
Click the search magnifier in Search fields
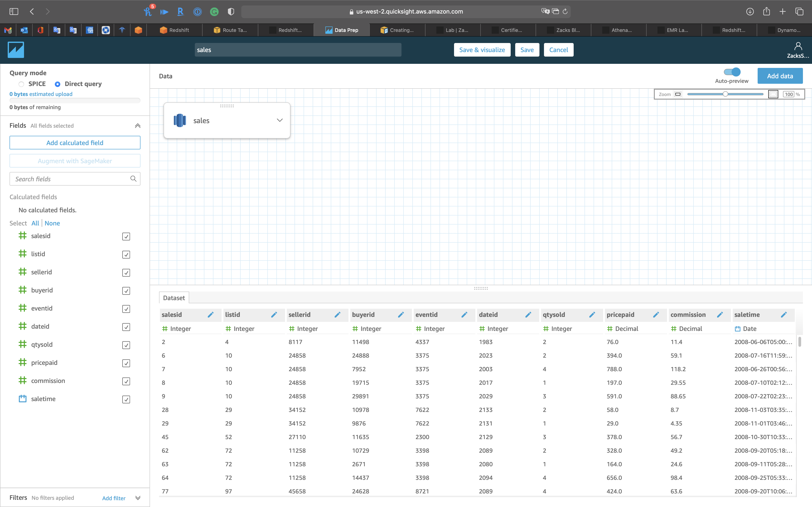(x=133, y=179)
